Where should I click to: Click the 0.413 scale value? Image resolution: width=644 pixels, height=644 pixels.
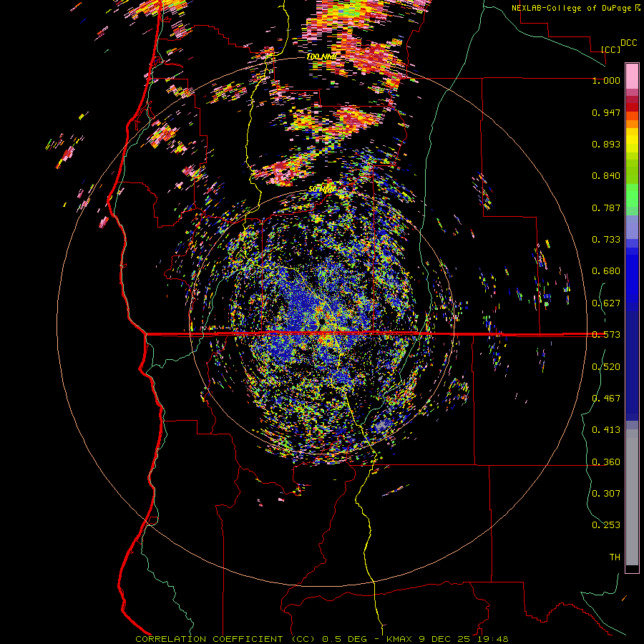coord(606,430)
